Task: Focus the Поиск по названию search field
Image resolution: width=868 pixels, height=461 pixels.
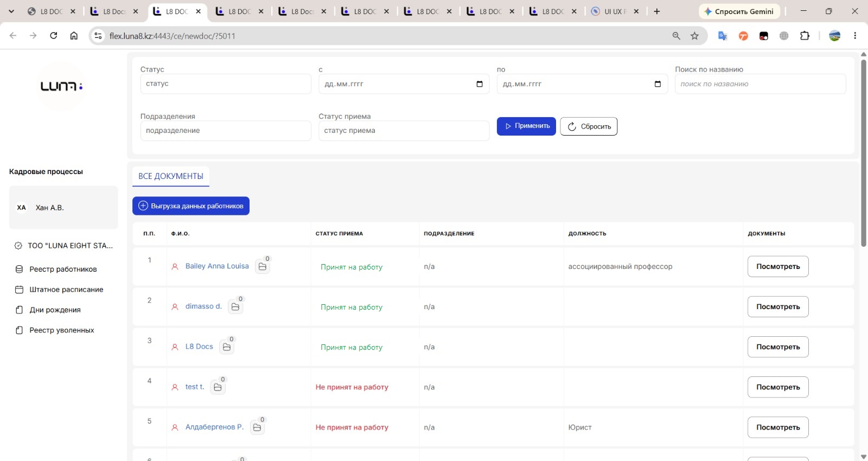Action: pos(760,84)
